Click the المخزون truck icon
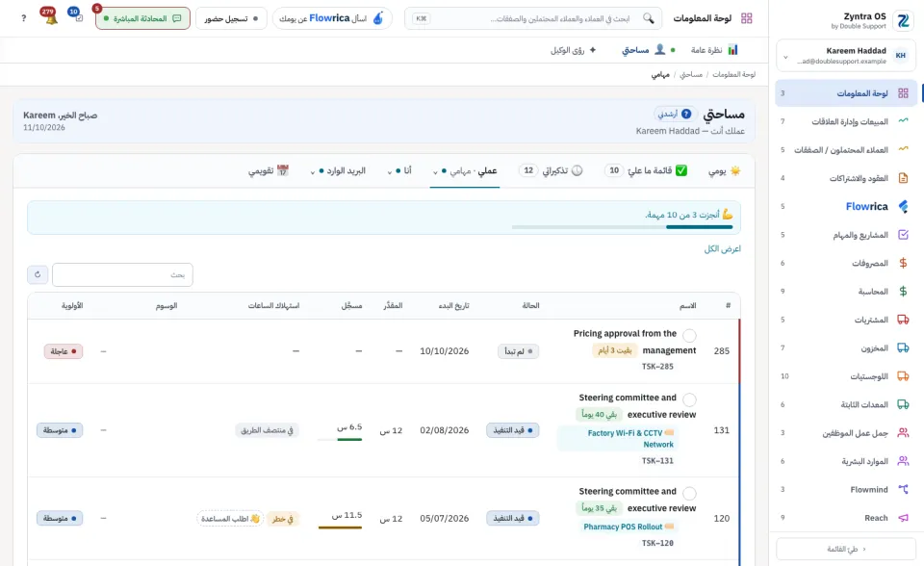Screen dimensions: 924x566 click(x=903, y=347)
